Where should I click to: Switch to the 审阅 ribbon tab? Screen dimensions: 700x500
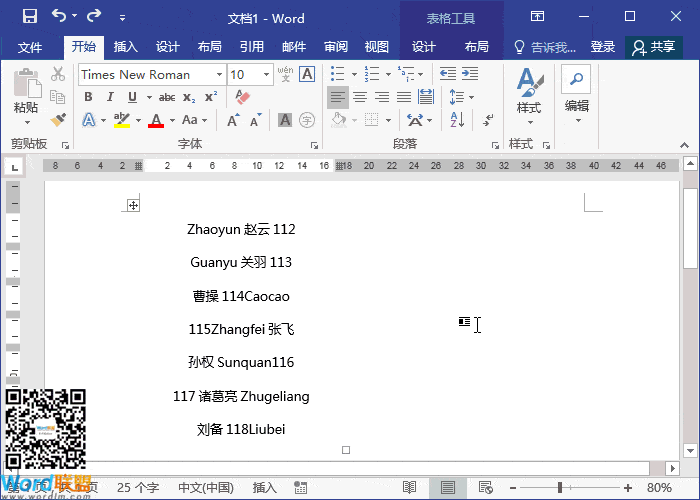(336, 47)
